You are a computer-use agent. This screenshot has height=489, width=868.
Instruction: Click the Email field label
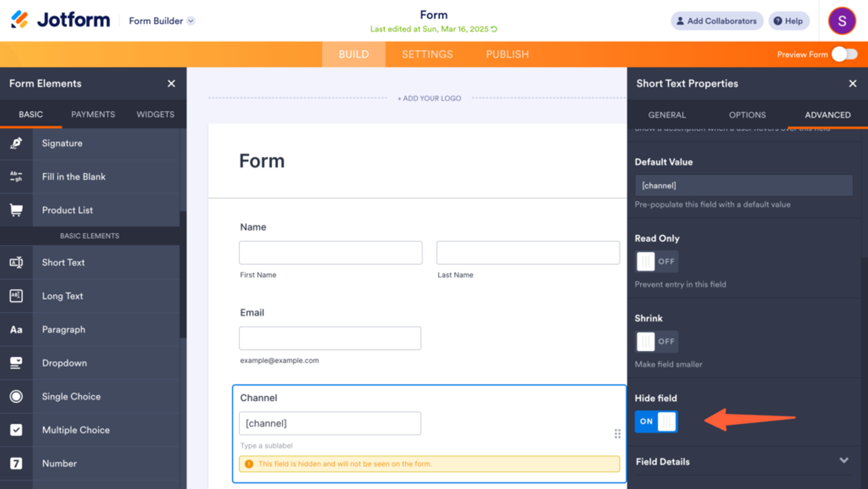coord(252,313)
